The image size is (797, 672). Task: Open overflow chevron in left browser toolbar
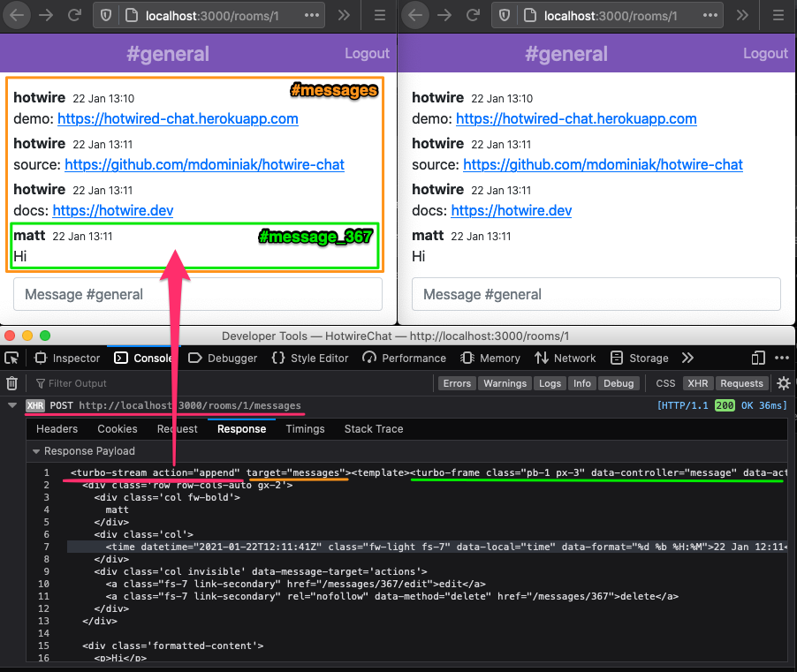pos(344,15)
